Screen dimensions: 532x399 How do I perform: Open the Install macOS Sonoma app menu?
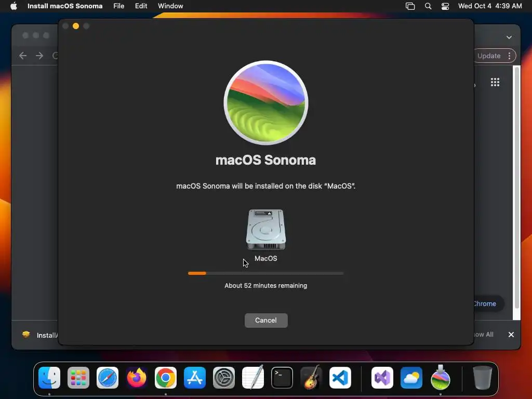click(x=65, y=6)
